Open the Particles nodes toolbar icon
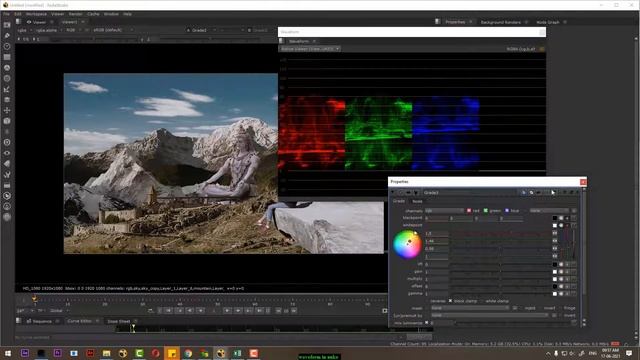This screenshot has height=360, width=640. click(7, 132)
